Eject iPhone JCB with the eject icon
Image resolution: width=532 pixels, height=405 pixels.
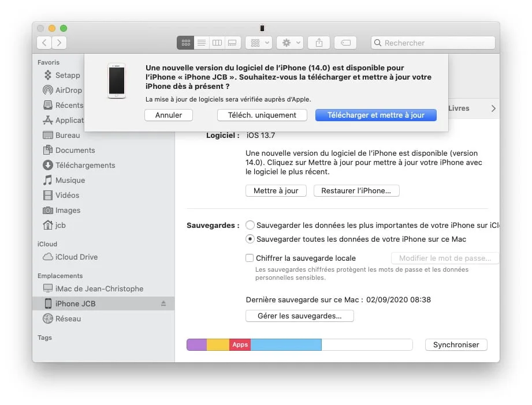pyautogui.click(x=163, y=303)
